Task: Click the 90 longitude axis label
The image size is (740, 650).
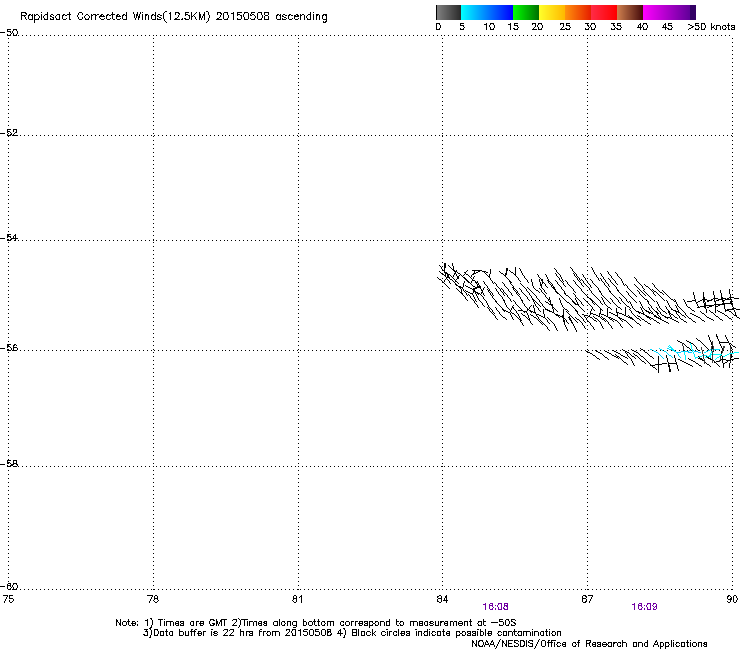Action: [x=732, y=599]
